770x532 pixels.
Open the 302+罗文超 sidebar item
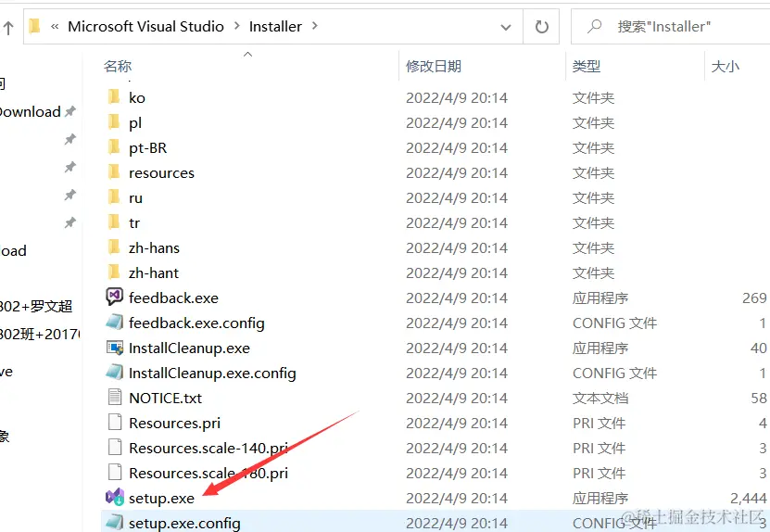36,306
